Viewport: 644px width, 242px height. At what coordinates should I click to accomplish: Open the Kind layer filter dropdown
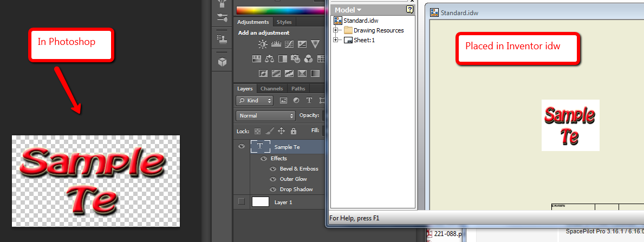(x=255, y=100)
